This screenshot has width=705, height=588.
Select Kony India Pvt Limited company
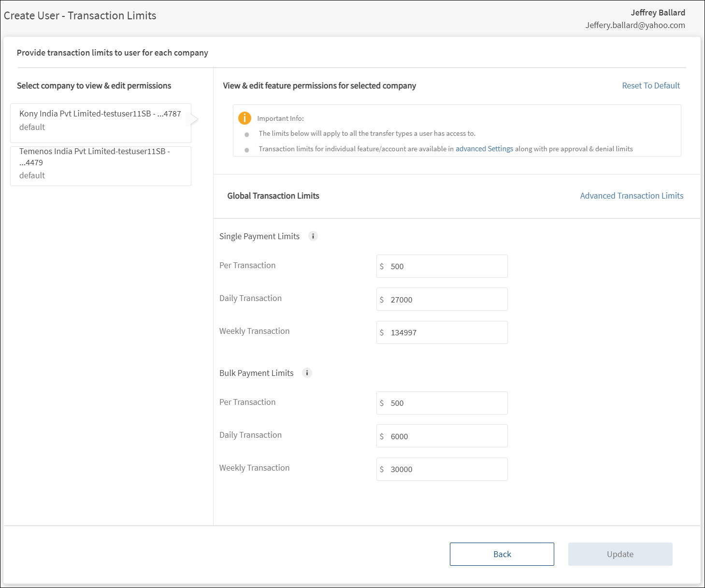click(101, 121)
